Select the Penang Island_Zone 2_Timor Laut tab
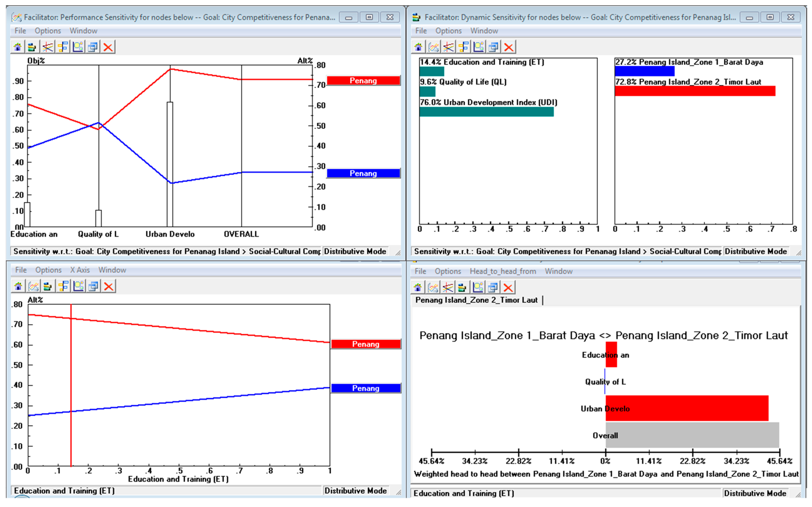This screenshot has width=812, height=507. click(476, 300)
